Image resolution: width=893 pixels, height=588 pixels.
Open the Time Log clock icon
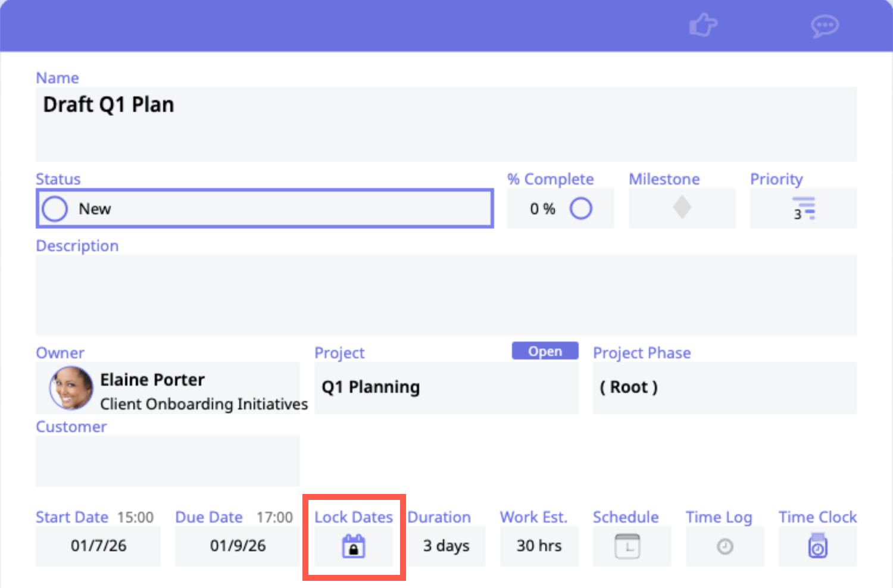click(725, 546)
